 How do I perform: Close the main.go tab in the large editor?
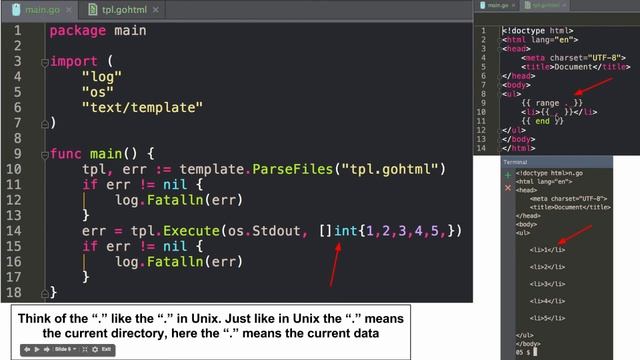tap(69, 10)
